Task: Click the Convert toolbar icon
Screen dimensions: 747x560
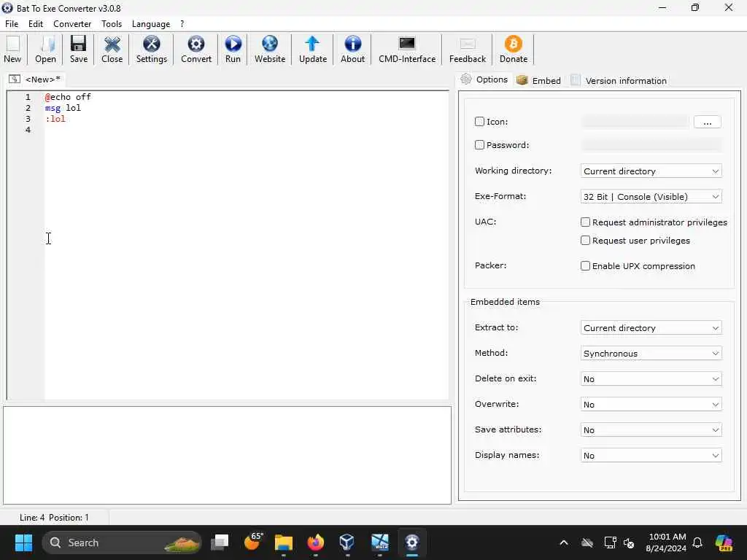Action: (x=196, y=50)
